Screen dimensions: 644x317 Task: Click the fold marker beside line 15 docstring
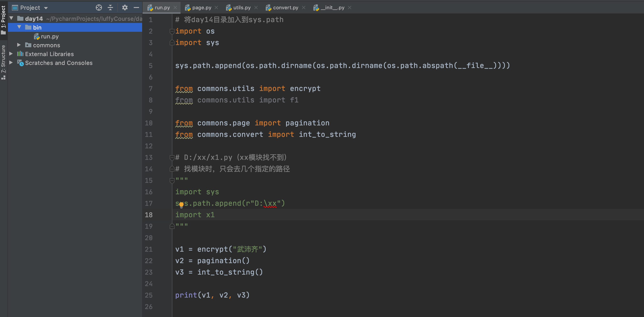point(172,180)
